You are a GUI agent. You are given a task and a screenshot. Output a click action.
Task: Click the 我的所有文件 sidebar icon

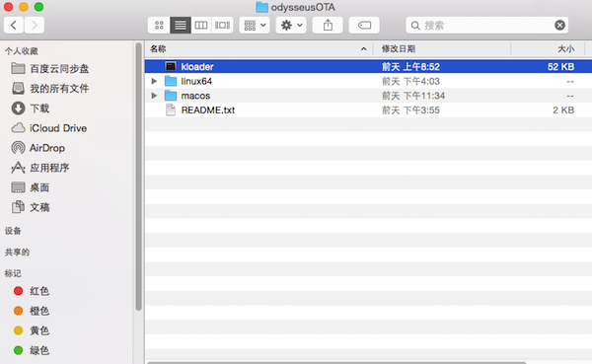pos(18,89)
